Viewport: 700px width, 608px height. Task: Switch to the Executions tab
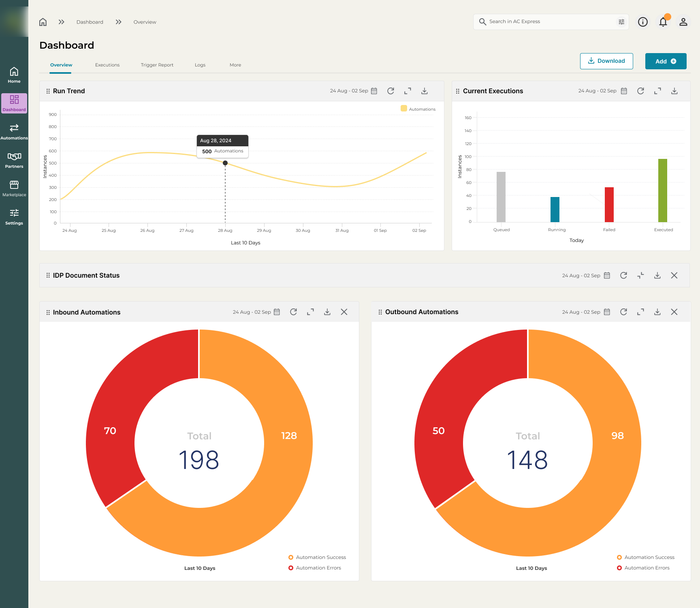coord(107,65)
